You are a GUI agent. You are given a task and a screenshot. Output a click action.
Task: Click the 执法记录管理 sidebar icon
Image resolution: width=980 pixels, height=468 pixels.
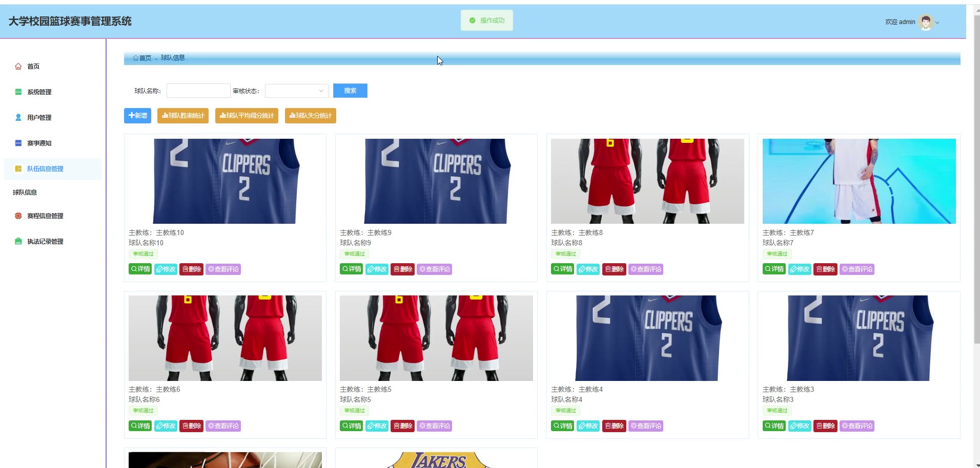click(18, 242)
